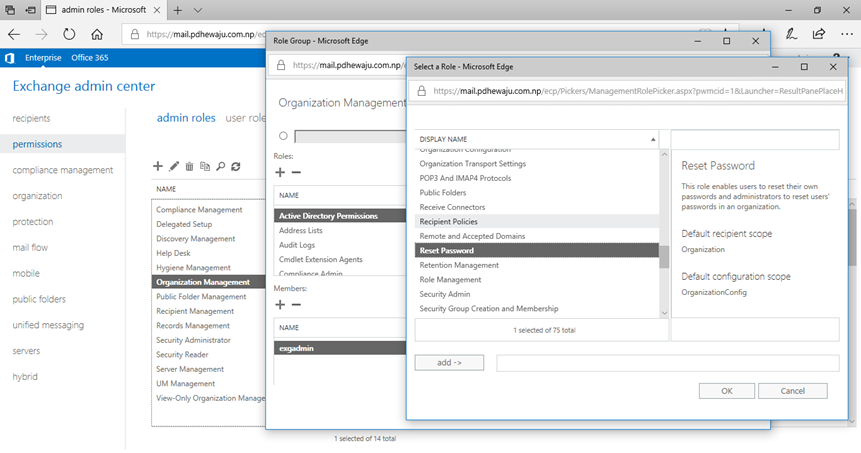
Task: Select the write scope radio button
Action: point(283,136)
